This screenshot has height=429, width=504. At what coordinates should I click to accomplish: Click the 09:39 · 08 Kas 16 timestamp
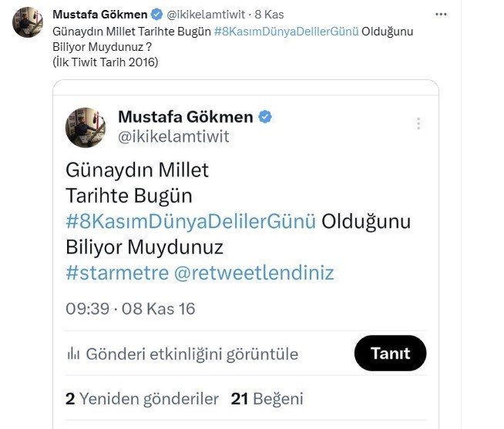pos(130,309)
